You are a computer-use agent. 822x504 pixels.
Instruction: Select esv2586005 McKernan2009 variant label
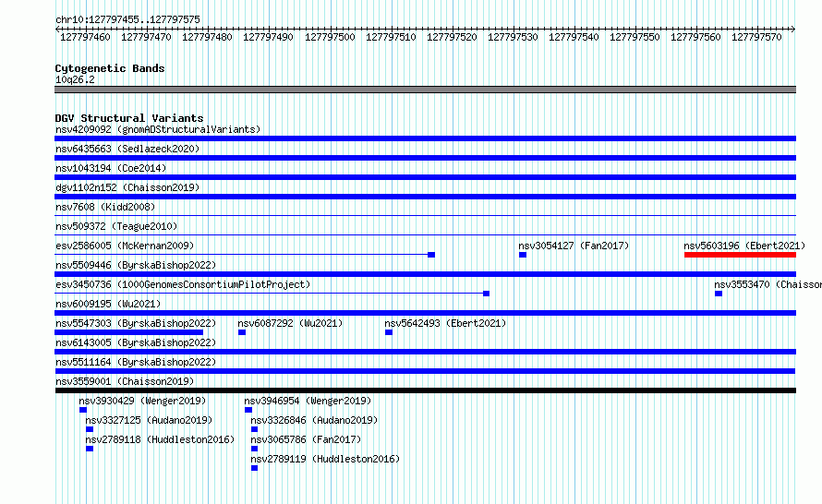125,246
